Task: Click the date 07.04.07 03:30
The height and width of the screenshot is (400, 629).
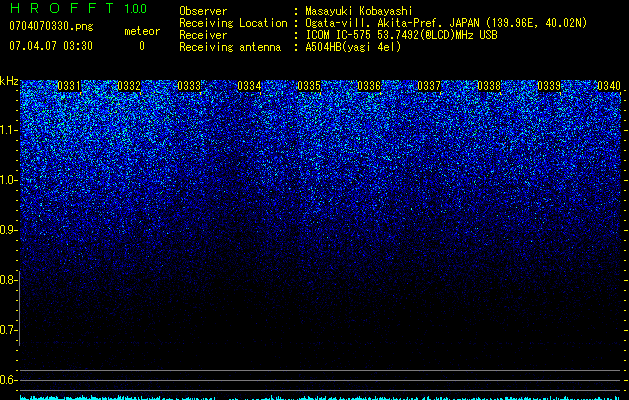Action: click(51, 46)
